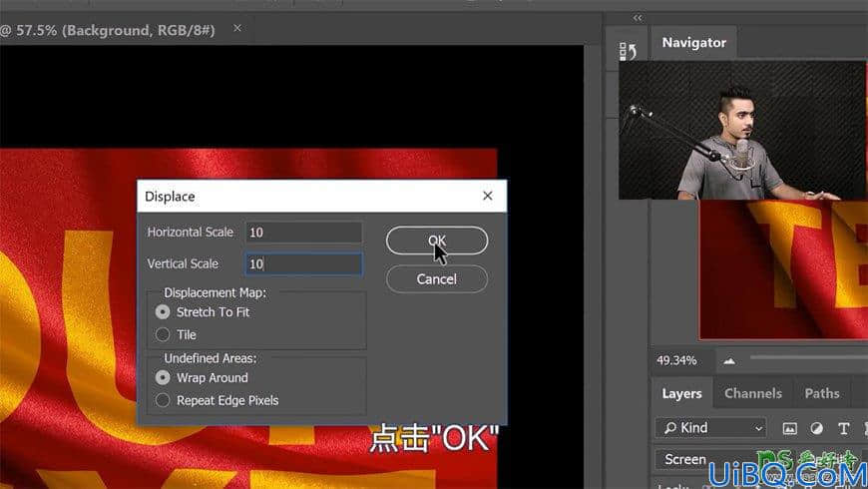Click the Horizontal Scale input field
Image resolution: width=868 pixels, height=489 pixels.
click(304, 233)
